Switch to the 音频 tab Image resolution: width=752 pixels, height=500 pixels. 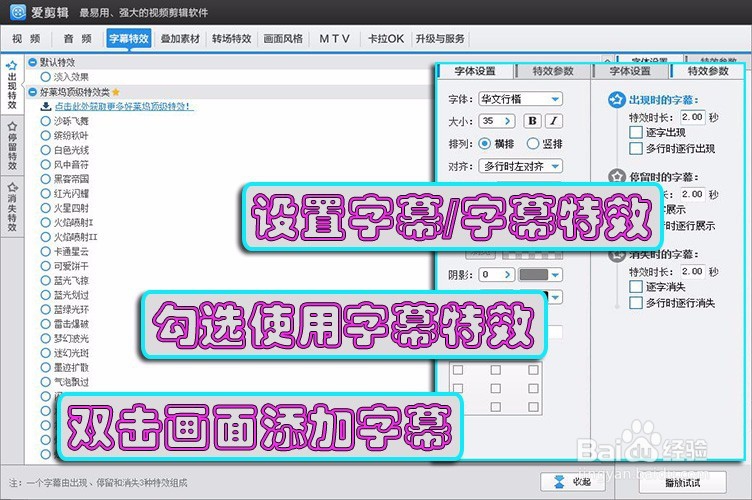pyautogui.click(x=78, y=39)
